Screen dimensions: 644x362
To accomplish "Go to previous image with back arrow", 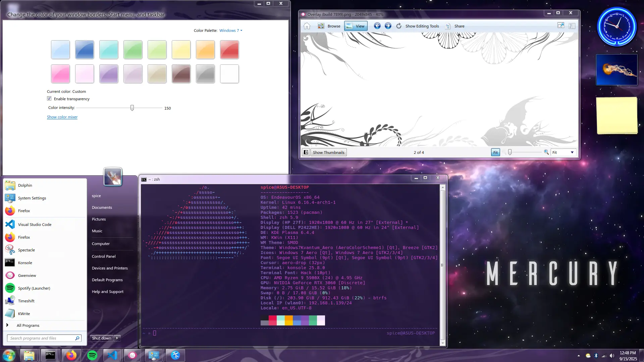I will (x=377, y=26).
